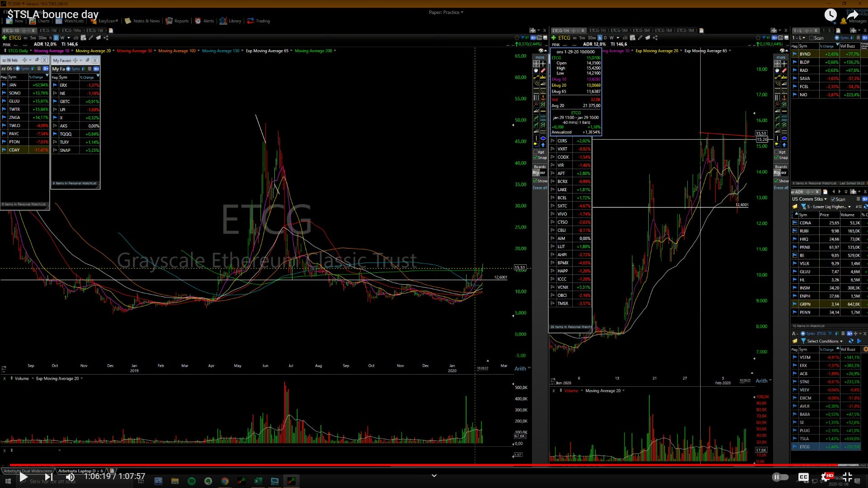Viewport: 868px width, 488px height.
Task: Open EasyScan from the main toolbar
Action: pyautogui.click(x=104, y=21)
